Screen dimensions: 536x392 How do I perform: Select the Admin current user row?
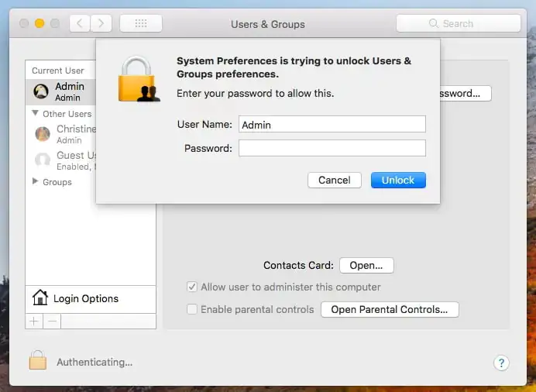pyautogui.click(x=61, y=92)
